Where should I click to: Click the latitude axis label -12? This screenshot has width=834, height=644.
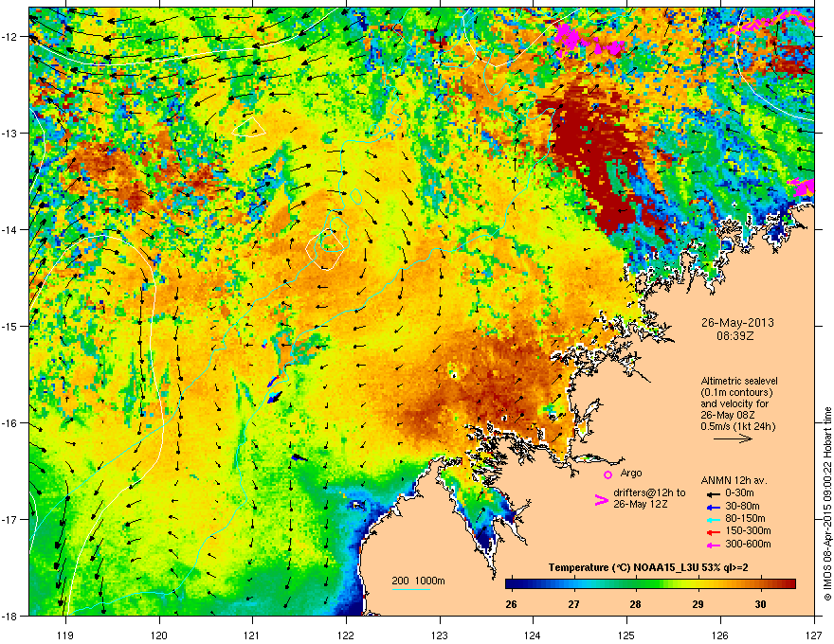pyautogui.click(x=10, y=37)
